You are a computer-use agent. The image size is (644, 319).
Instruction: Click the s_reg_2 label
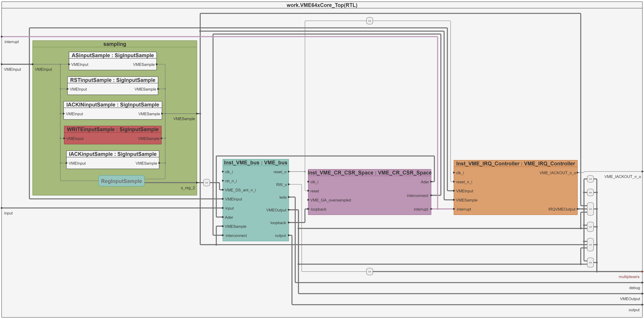(x=188, y=188)
